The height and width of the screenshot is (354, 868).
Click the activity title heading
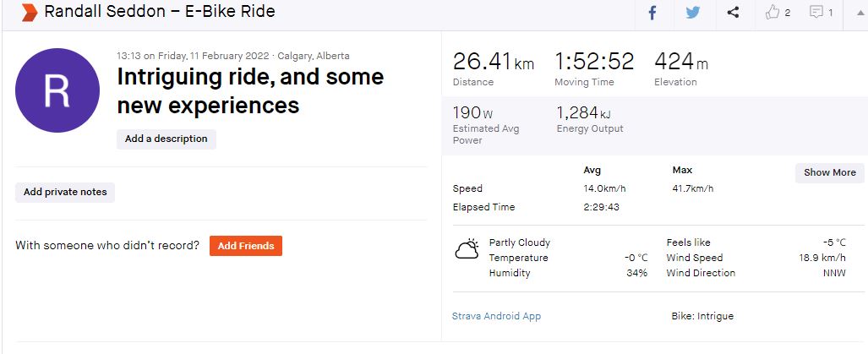[250, 90]
